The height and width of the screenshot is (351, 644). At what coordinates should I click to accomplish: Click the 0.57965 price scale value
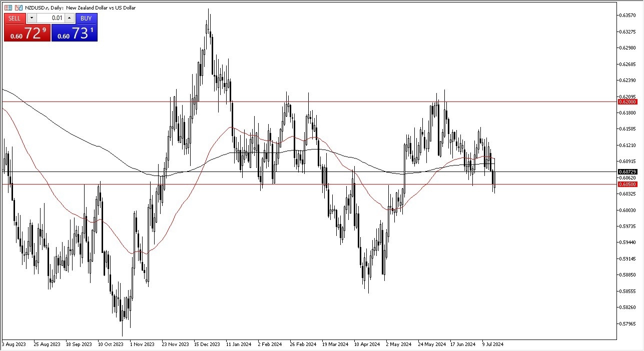(627, 323)
